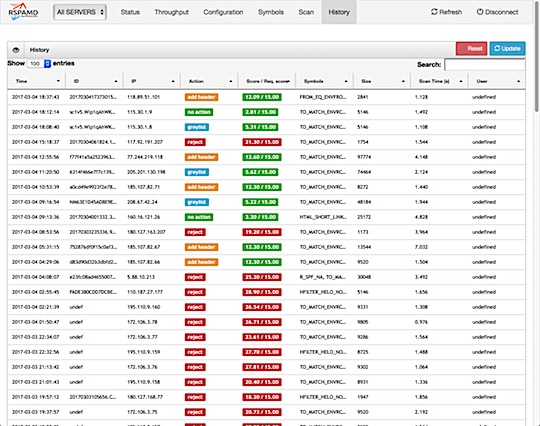Sort by the Action column header

click(209, 81)
